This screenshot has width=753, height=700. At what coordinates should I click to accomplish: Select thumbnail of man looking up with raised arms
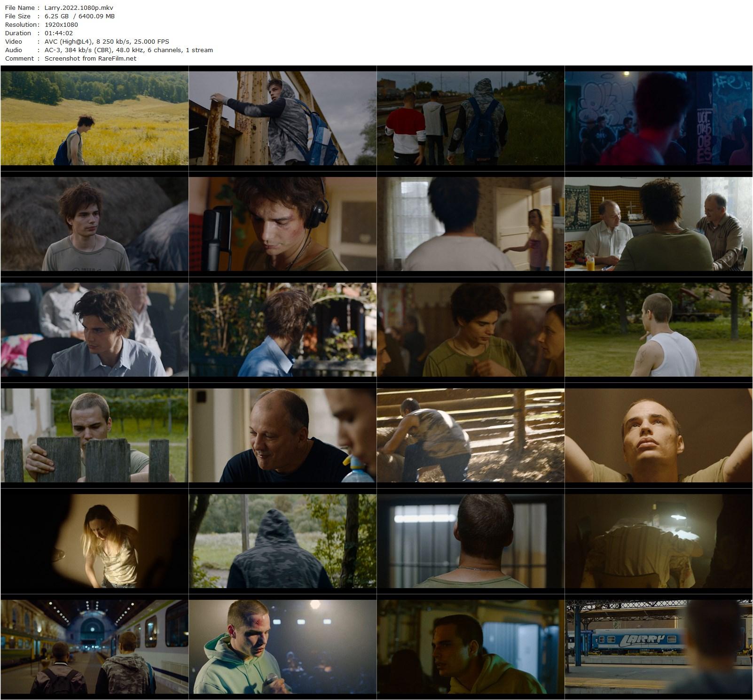click(x=659, y=435)
